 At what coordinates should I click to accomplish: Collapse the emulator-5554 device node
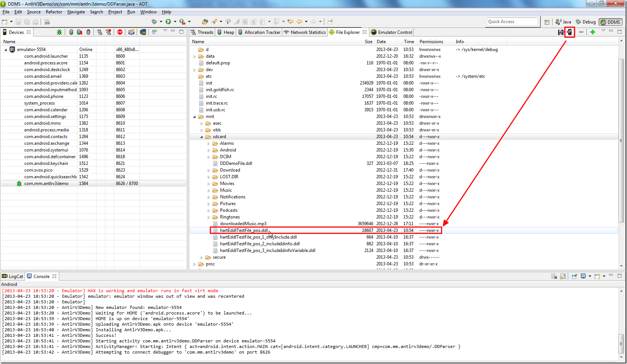(x=6, y=50)
